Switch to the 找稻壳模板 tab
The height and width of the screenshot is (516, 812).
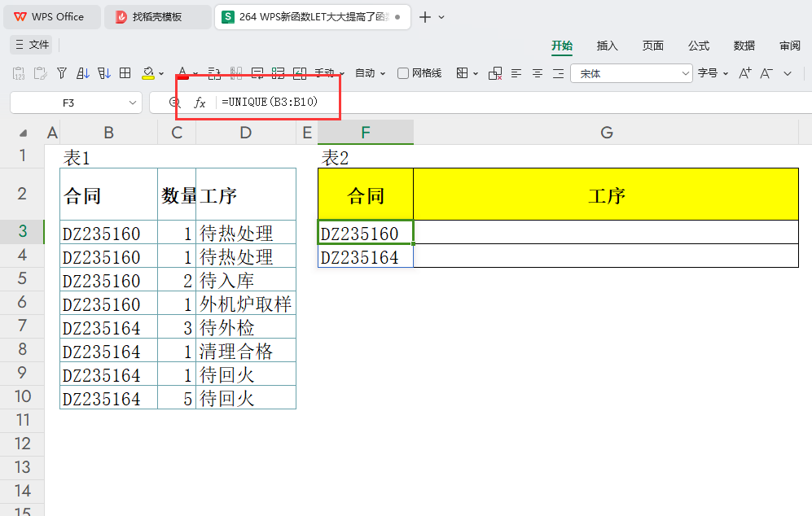(157, 16)
